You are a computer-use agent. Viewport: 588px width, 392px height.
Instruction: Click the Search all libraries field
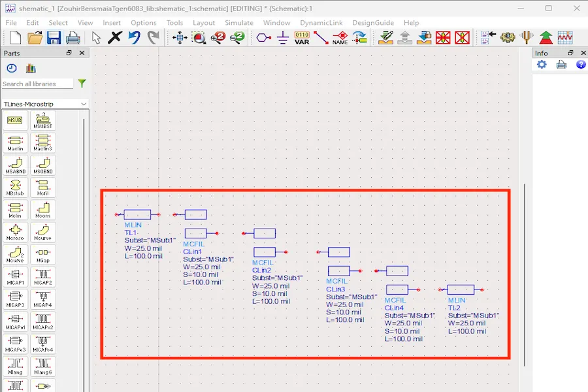[x=37, y=84]
